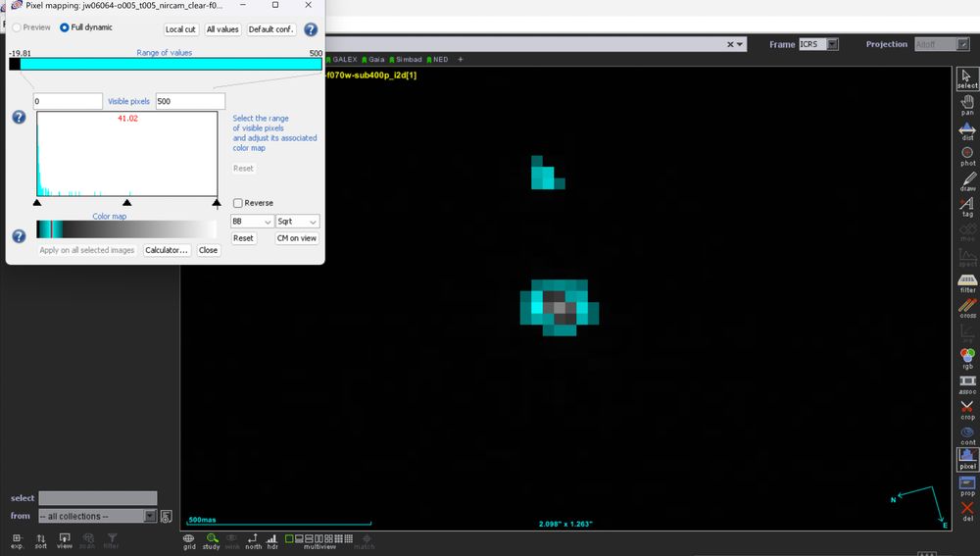Pick the dist measurement tool
The height and width of the screenshot is (556, 980).
pos(967,130)
